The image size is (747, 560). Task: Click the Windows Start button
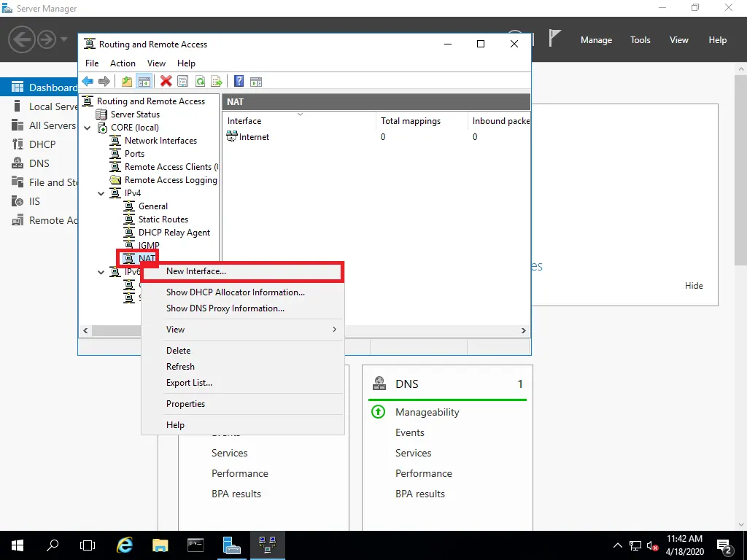click(18, 545)
